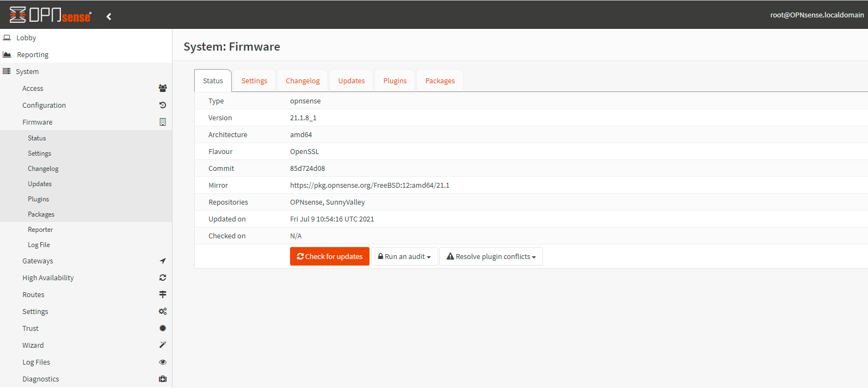Collapse the Firmware submenu

tap(86, 122)
